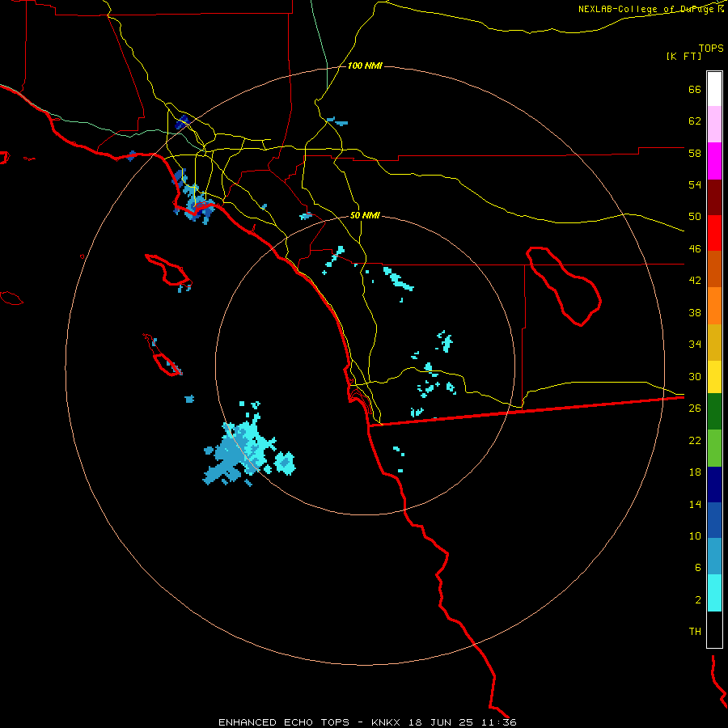Click the dark blue echo north of Los Angeles
This screenshot has width=728, height=728.
click(x=183, y=122)
